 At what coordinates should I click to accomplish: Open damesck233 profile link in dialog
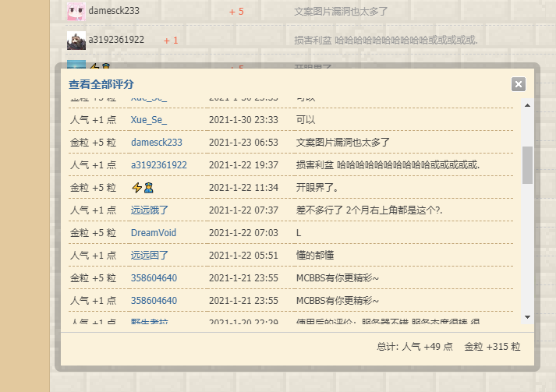click(x=156, y=143)
